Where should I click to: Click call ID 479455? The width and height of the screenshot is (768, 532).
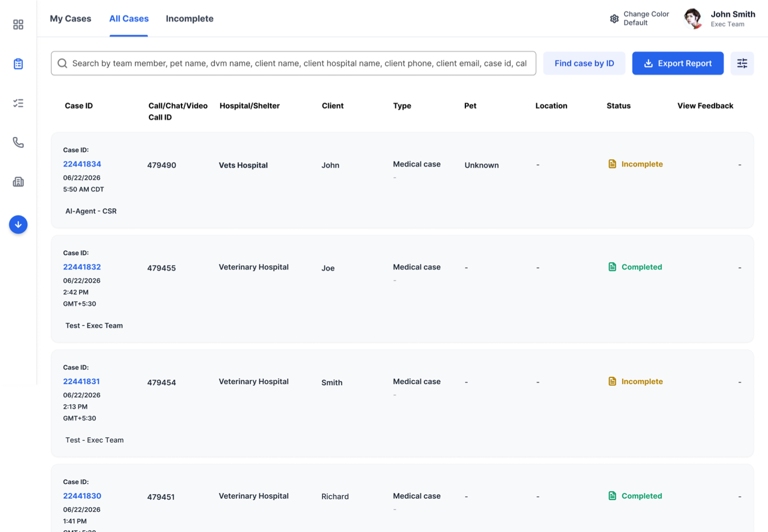point(162,268)
